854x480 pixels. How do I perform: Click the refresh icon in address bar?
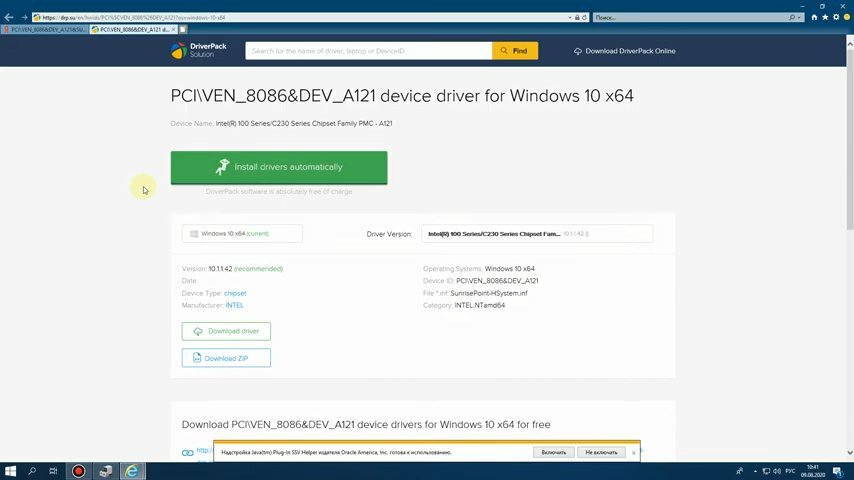click(584, 17)
